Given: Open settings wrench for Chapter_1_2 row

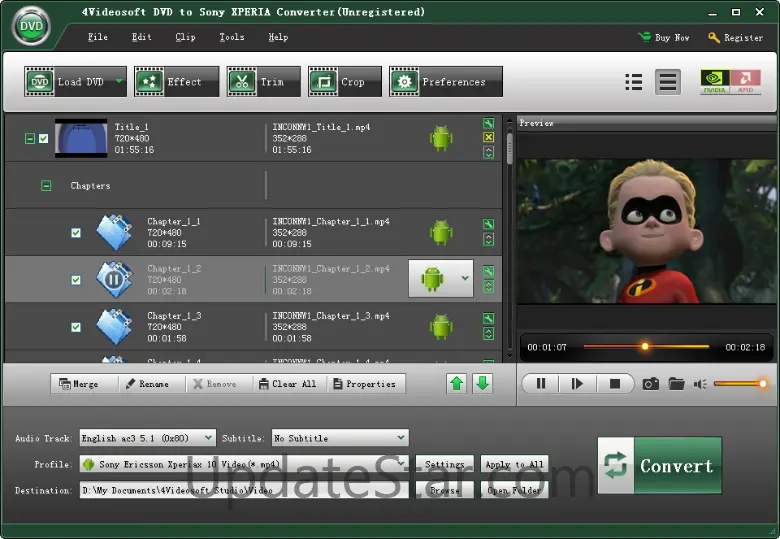Looking at the screenshot, I should click(488, 271).
